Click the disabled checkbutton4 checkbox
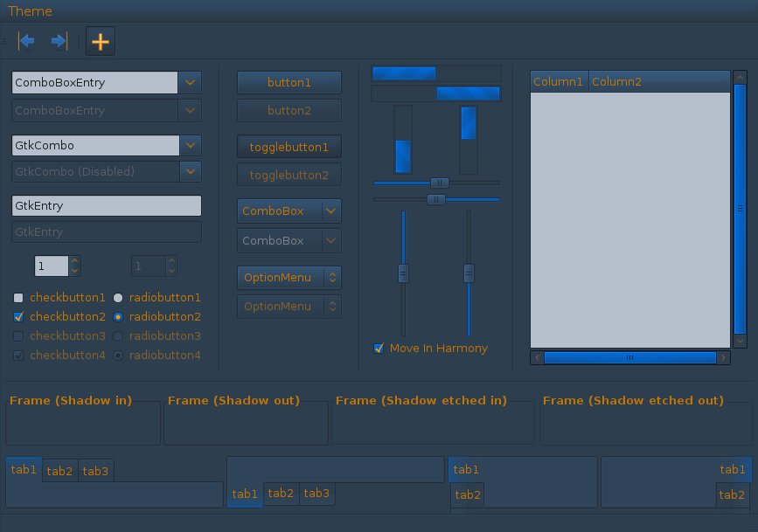This screenshot has height=532, width=758. click(18, 356)
